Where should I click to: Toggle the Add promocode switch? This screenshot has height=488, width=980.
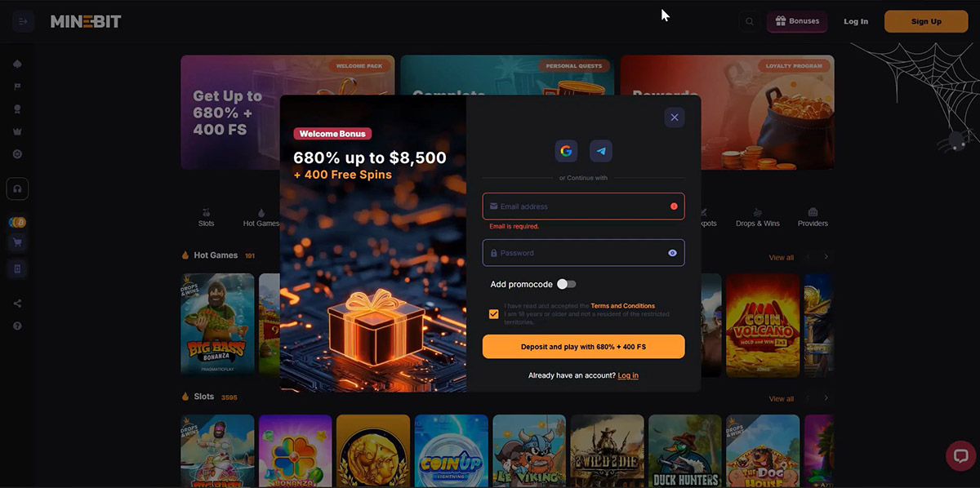pos(567,284)
